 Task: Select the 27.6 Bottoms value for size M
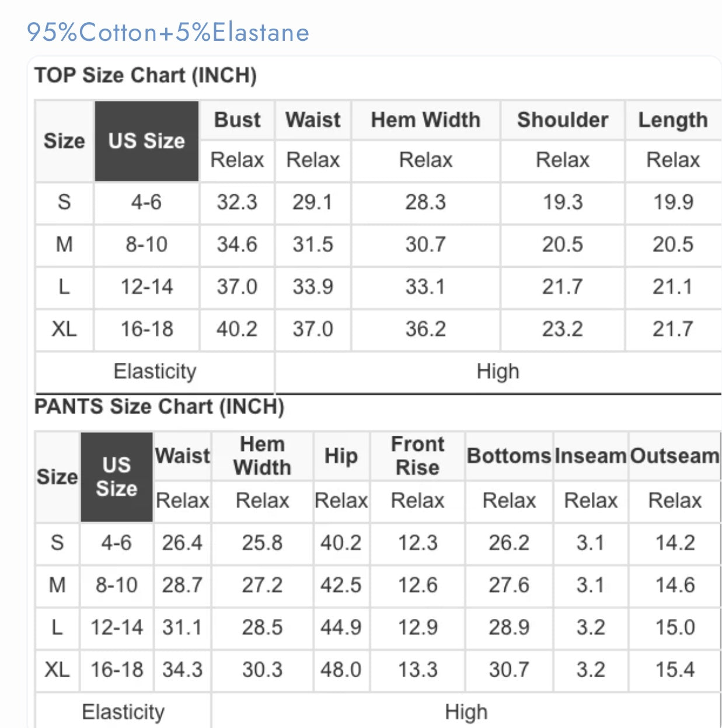tap(509, 585)
